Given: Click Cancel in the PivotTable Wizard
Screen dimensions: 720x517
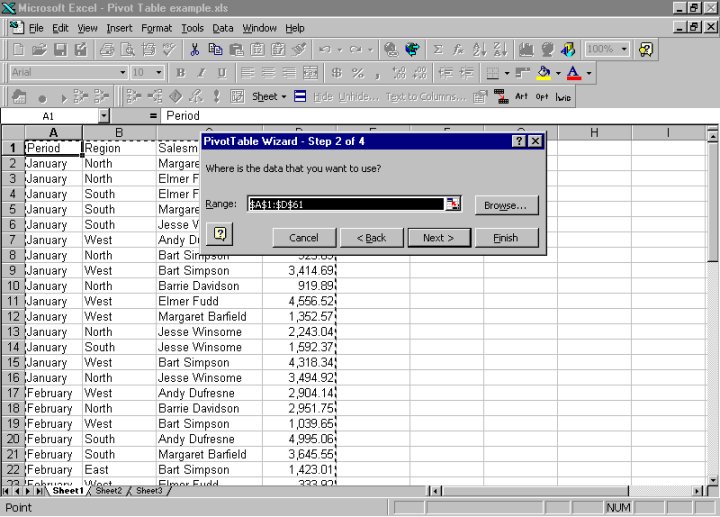Looking at the screenshot, I should pyautogui.click(x=304, y=238).
